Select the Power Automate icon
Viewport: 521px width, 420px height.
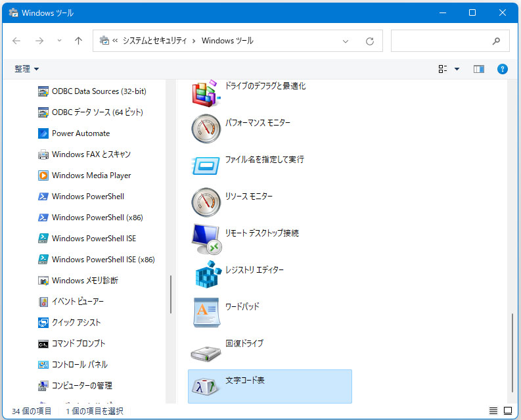pos(43,133)
